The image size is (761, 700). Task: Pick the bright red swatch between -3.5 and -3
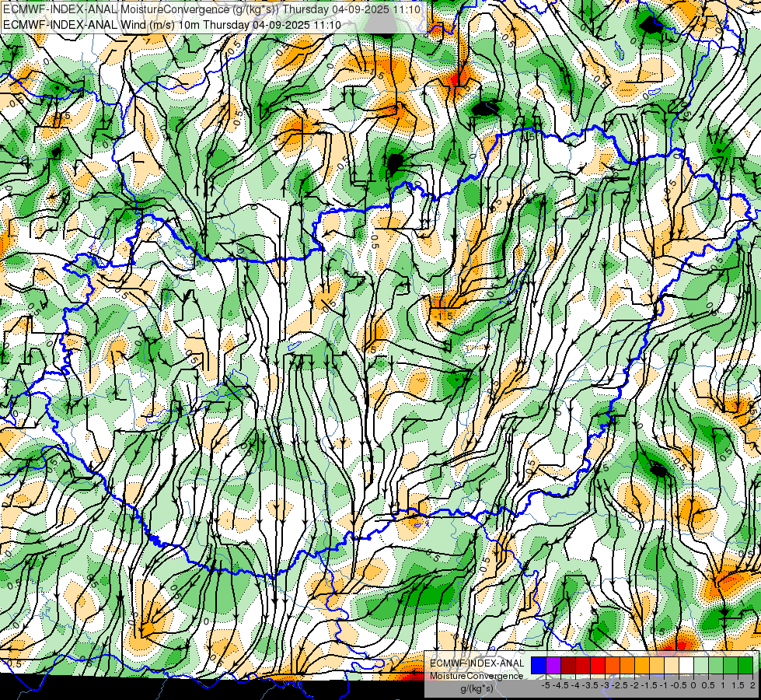pyautogui.click(x=598, y=666)
